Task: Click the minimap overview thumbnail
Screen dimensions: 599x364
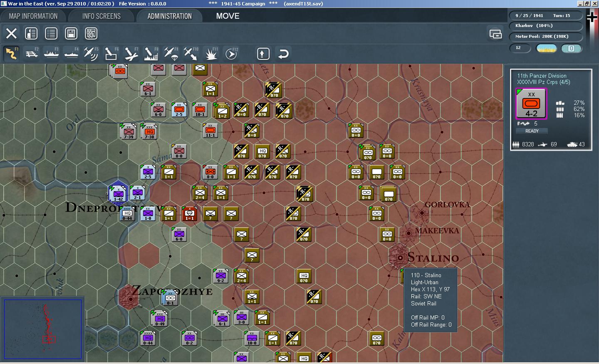Action: (x=42, y=329)
